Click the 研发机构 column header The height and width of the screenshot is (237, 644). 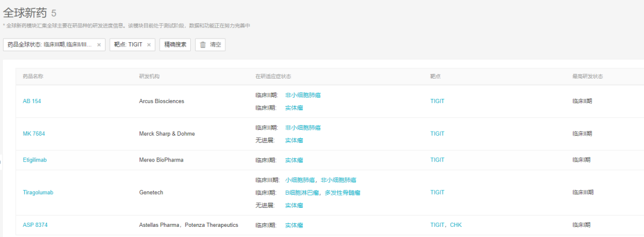pos(150,77)
